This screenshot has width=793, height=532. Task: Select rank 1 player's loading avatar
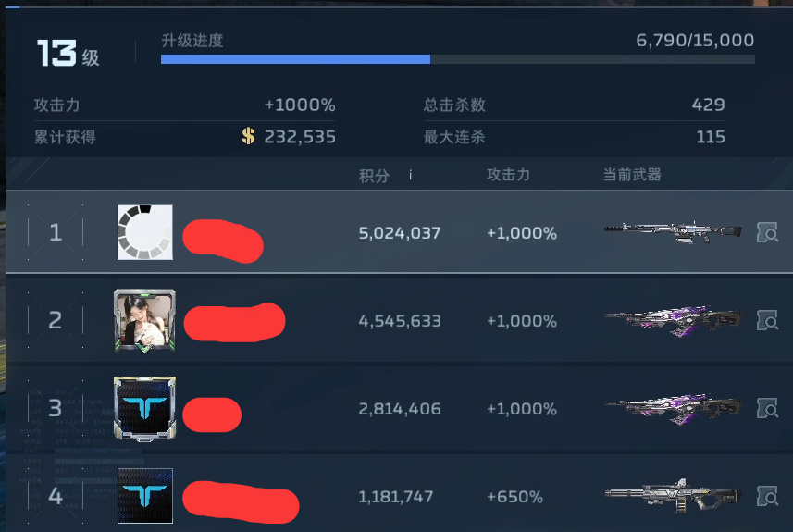[145, 232]
